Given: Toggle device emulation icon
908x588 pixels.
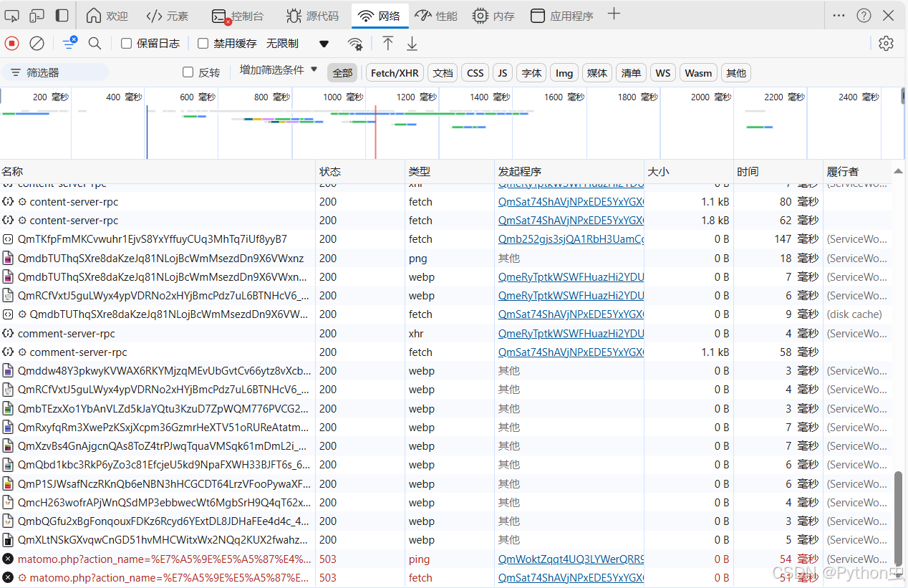Looking at the screenshot, I should (37, 16).
